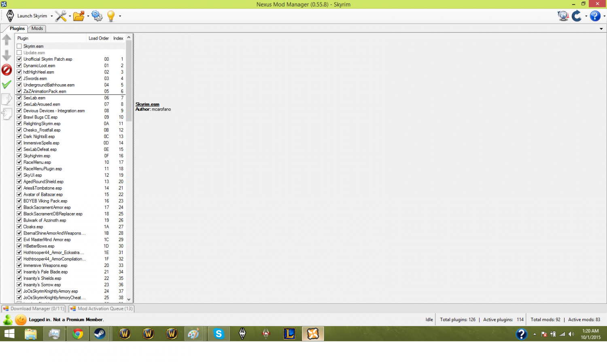Disable the Immersive Weapons.esp checkbox
This screenshot has height=364, width=607.
coord(19,265)
